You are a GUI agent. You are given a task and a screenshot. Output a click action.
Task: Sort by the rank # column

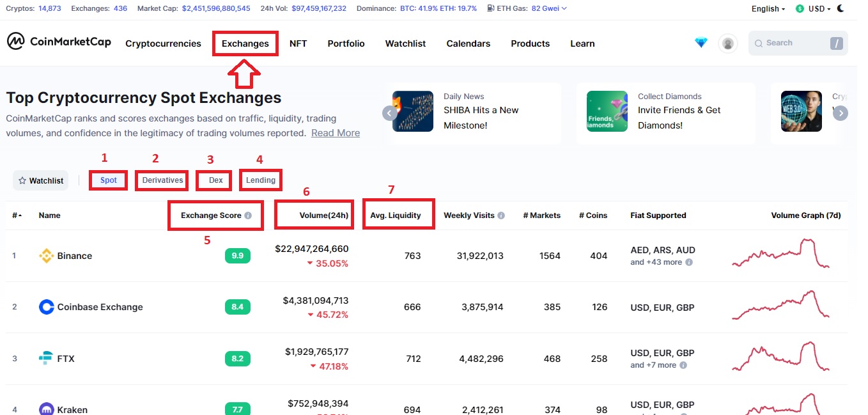17,215
